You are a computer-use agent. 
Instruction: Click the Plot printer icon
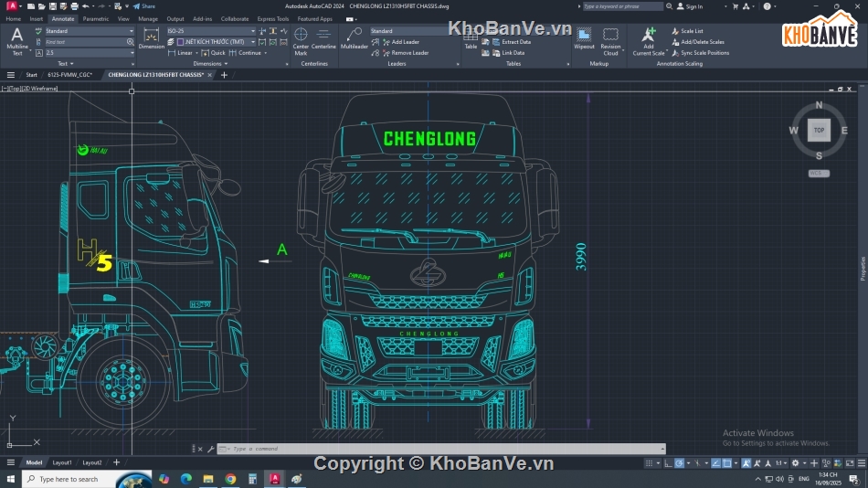click(74, 6)
